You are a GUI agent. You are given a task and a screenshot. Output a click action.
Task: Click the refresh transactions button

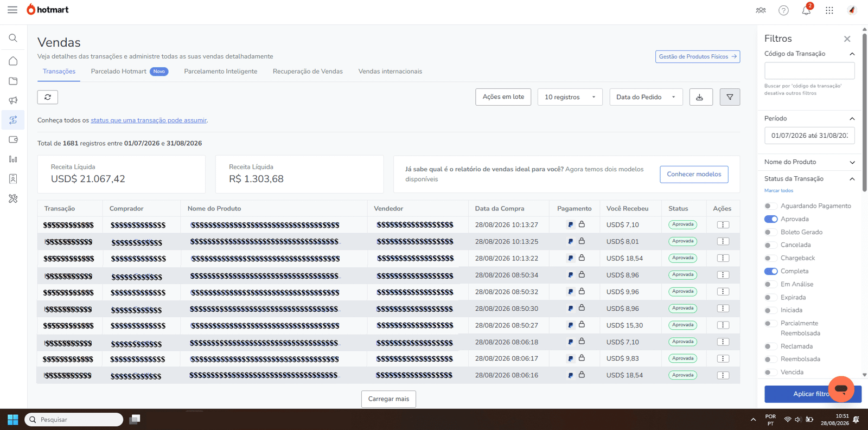(48, 97)
